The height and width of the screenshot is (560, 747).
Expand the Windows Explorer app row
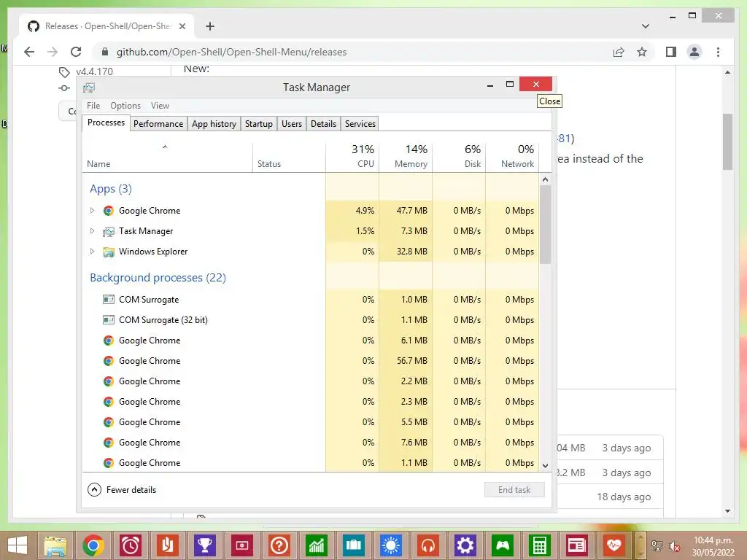[x=93, y=252]
